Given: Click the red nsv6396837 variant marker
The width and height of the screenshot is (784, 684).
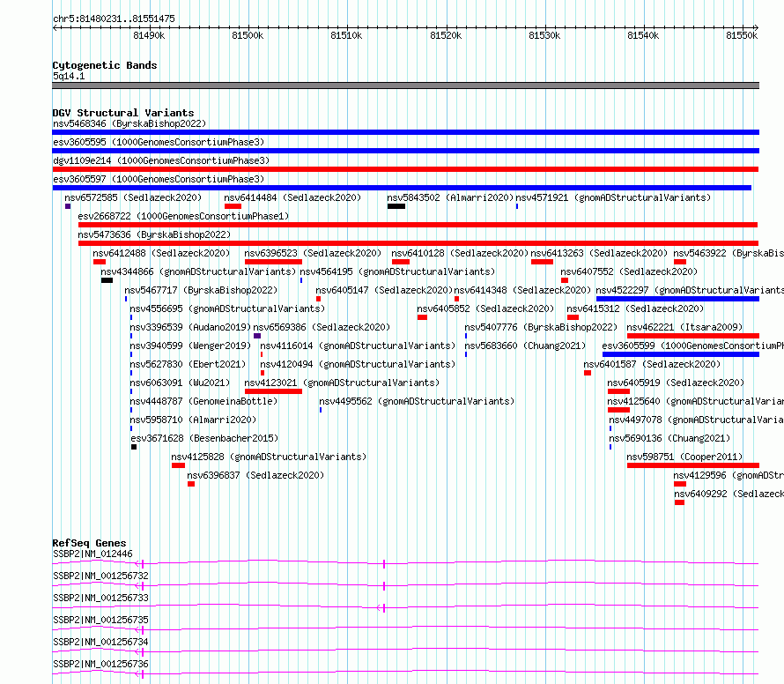Looking at the screenshot, I should tap(191, 484).
